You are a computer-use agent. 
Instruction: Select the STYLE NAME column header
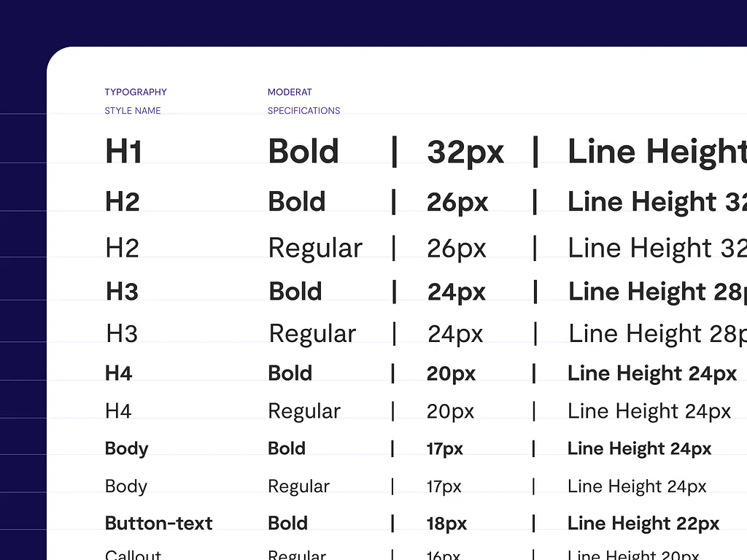(x=133, y=111)
